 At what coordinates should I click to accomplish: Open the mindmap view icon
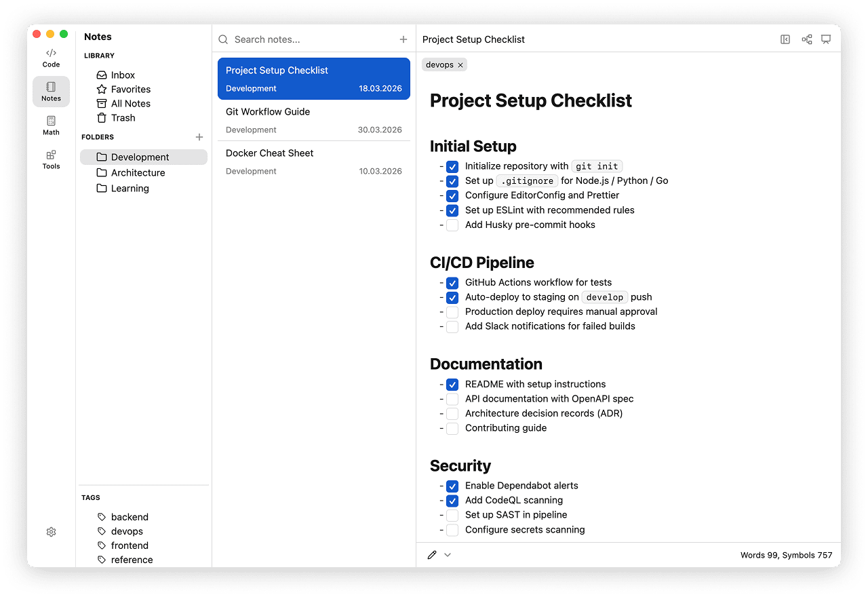(807, 39)
